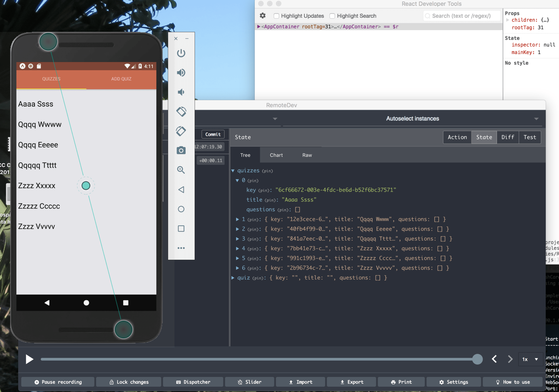Expand the quiz state node
This screenshot has width=559, height=392.
tap(233, 278)
